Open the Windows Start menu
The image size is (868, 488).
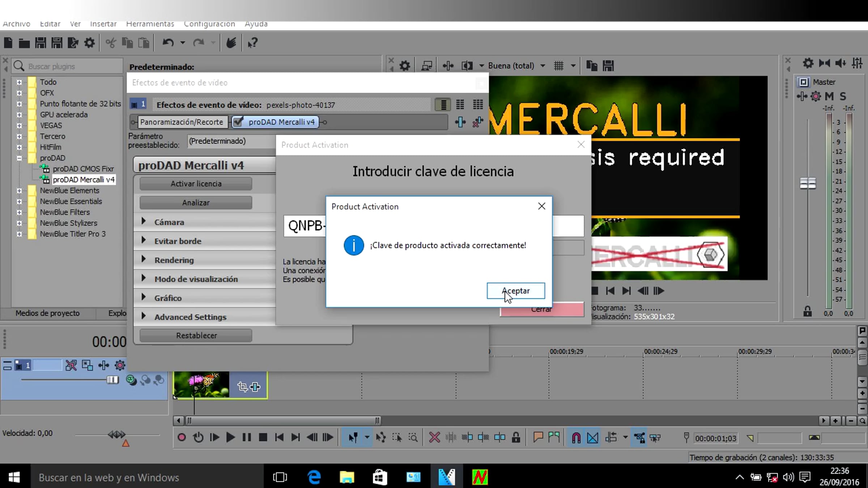(14, 477)
